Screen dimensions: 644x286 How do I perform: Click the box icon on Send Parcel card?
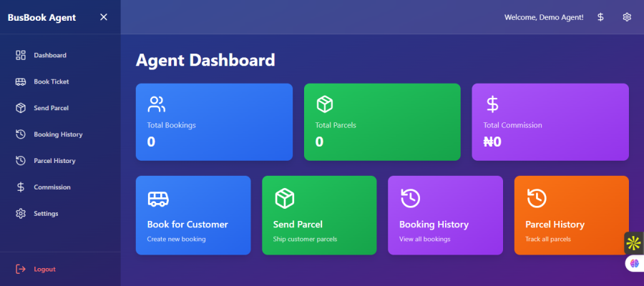click(285, 198)
